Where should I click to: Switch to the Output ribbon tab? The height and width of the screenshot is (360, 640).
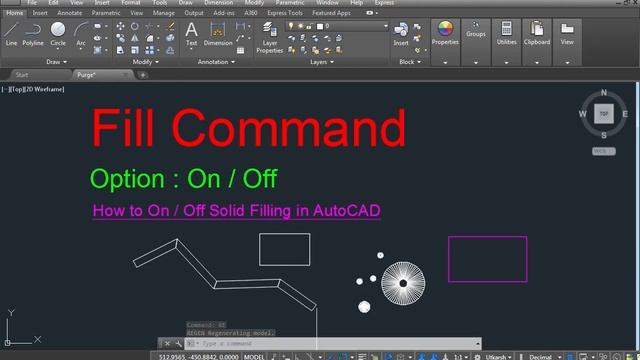click(193, 13)
